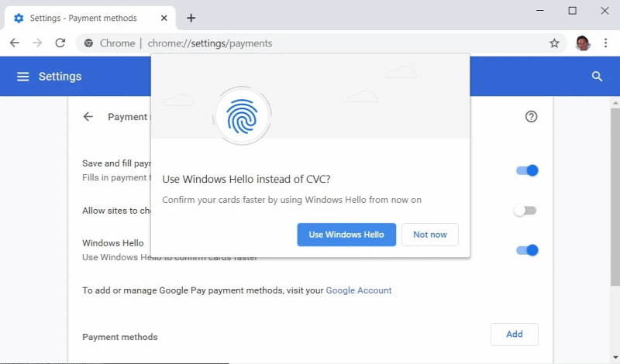Click the page vertical scrollbar
Screen dimensions: 620x364
[x=615, y=197]
